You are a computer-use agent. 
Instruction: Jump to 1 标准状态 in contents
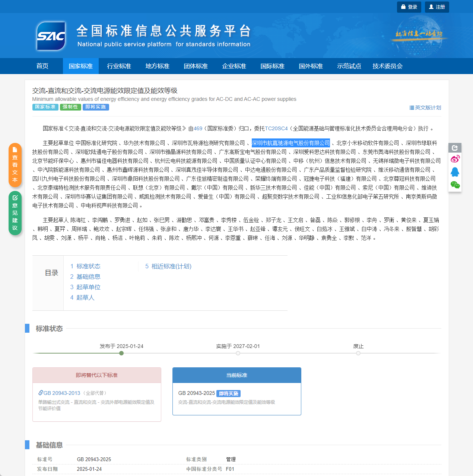[x=85, y=266]
